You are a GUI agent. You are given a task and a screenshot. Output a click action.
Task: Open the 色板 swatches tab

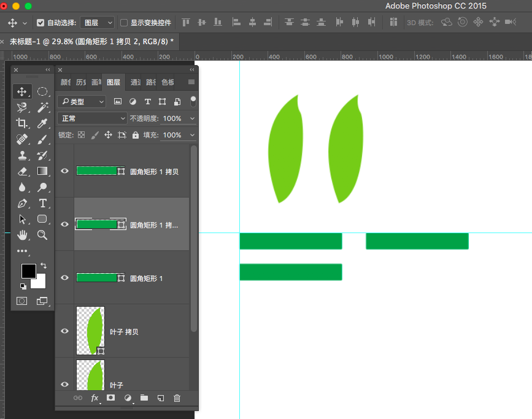point(168,82)
